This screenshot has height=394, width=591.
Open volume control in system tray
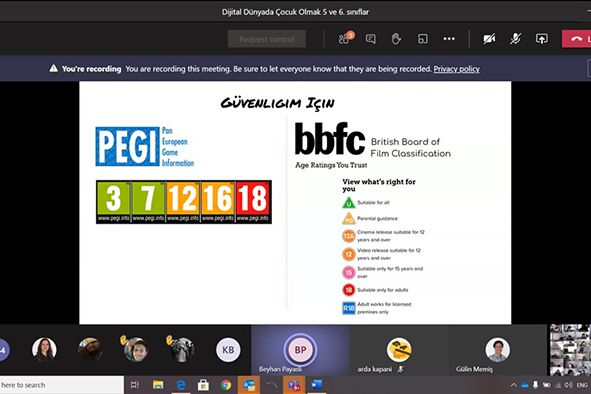pos(569,385)
